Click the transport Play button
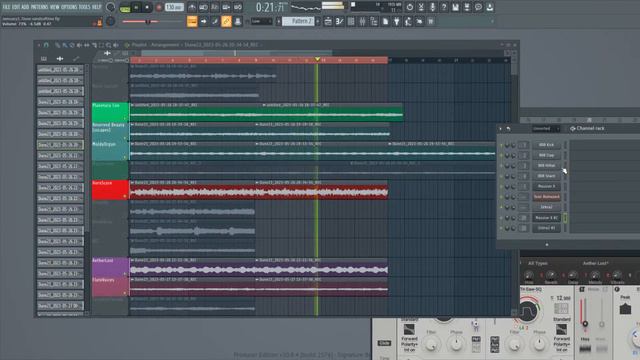 136,7
